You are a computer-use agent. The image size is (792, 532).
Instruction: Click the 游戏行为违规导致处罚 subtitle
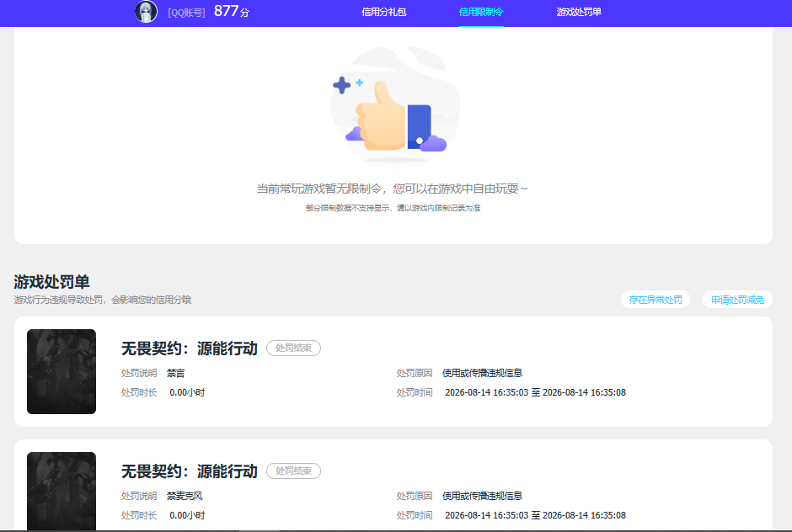(103, 300)
